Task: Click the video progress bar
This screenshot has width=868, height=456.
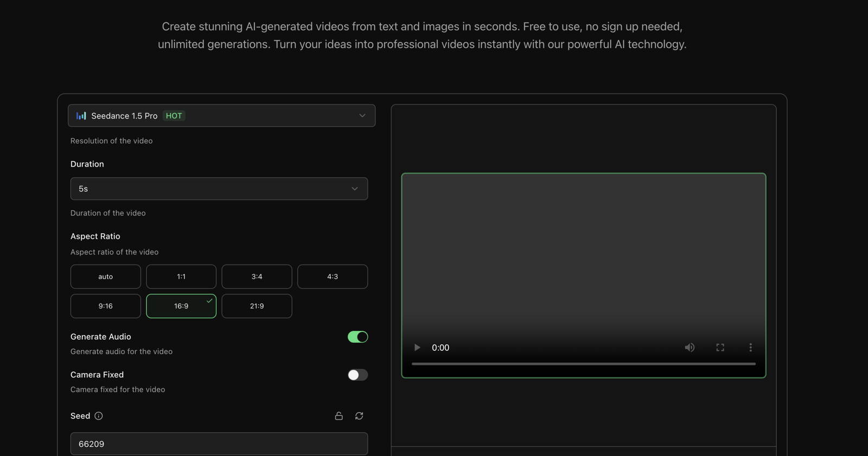Action: [x=584, y=364]
